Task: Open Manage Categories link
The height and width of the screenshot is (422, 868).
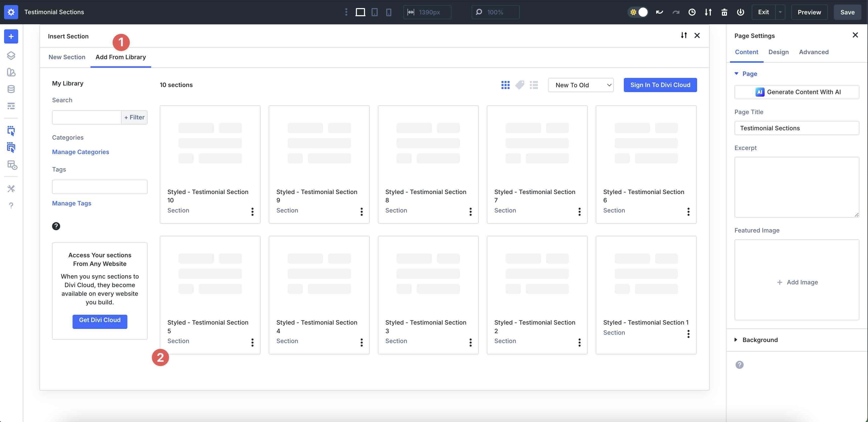Action: (x=80, y=152)
